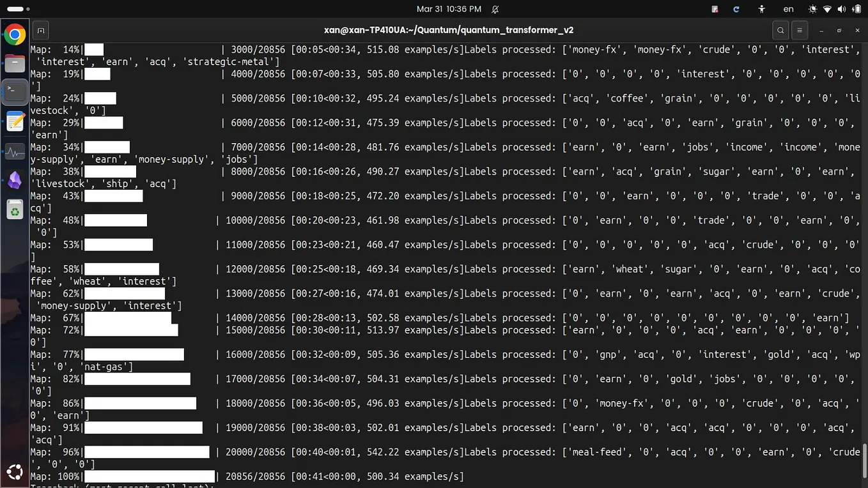The image size is (868, 488).
Task: Open Google Chrome from the dock
Action: click(x=14, y=34)
